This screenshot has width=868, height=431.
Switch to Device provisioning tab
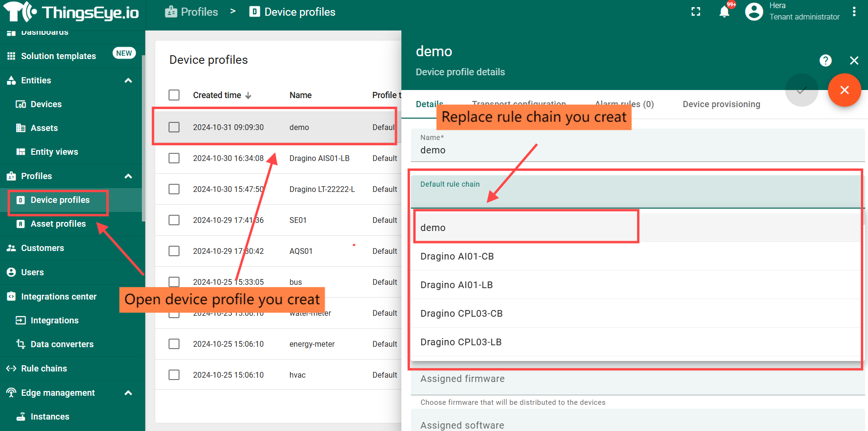(721, 104)
